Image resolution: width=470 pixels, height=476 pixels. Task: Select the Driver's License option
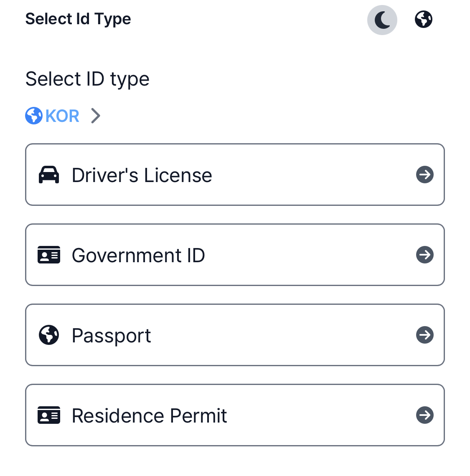[234, 175]
